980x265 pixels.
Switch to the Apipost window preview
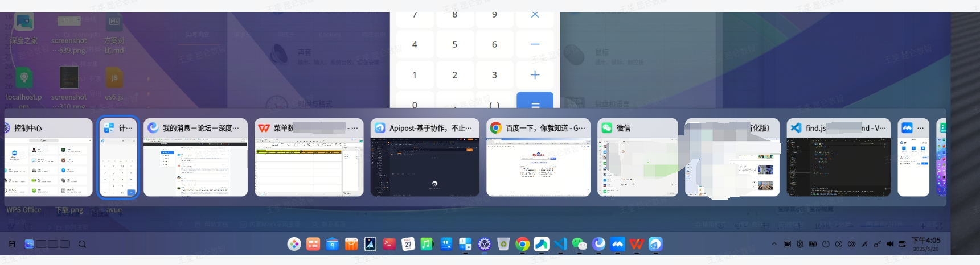click(x=425, y=158)
